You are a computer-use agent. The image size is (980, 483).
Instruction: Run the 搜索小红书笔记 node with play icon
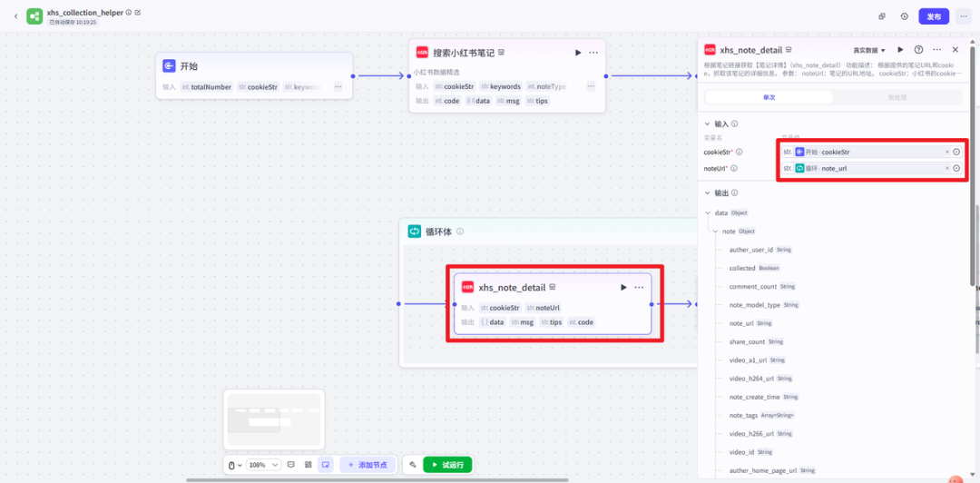coord(578,53)
